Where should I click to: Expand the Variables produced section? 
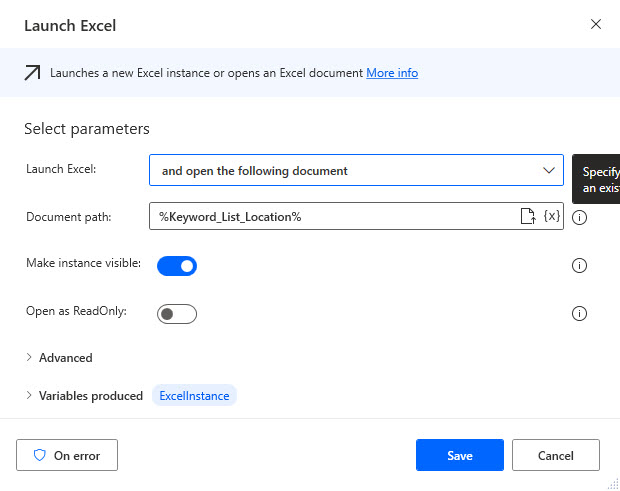tap(84, 396)
